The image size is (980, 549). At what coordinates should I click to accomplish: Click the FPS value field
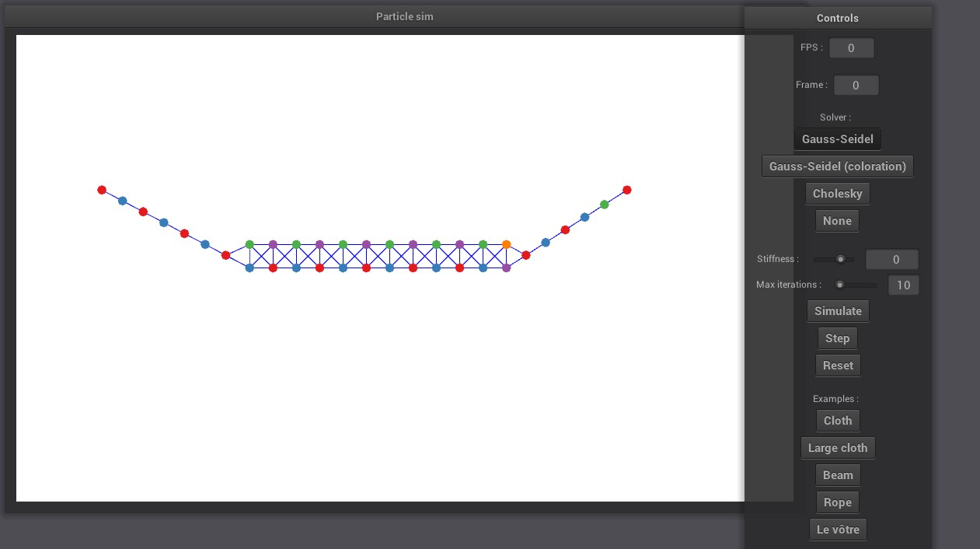click(851, 47)
